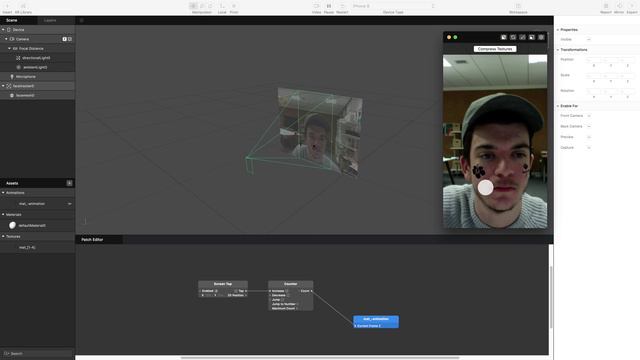The image size is (640, 360).
Task: Select directionalLight0 in the scene tree
Action: coord(37,58)
